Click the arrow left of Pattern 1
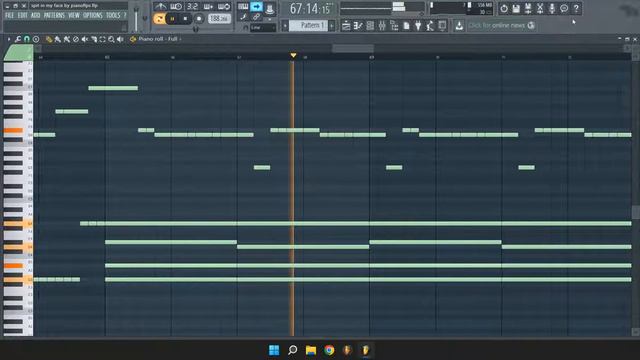 tap(285, 26)
